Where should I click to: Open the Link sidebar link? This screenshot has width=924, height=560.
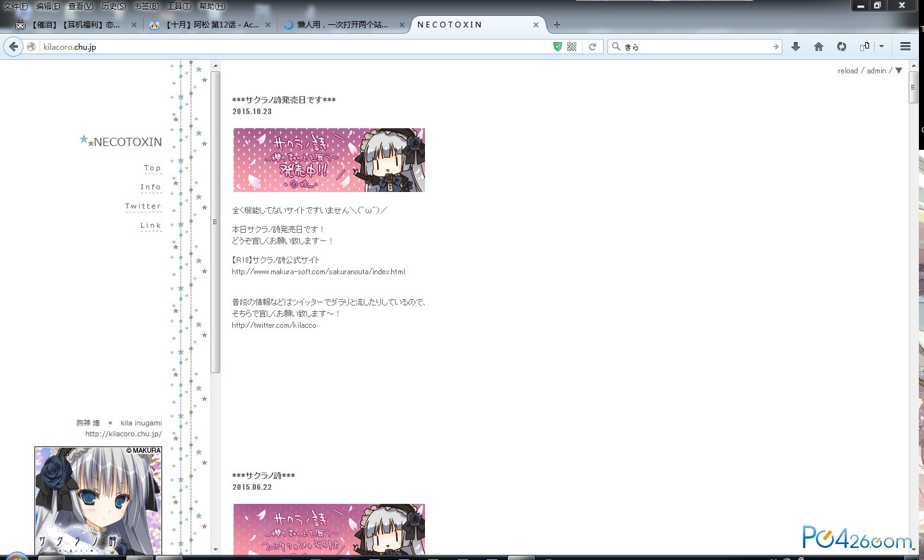pyautogui.click(x=151, y=225)
